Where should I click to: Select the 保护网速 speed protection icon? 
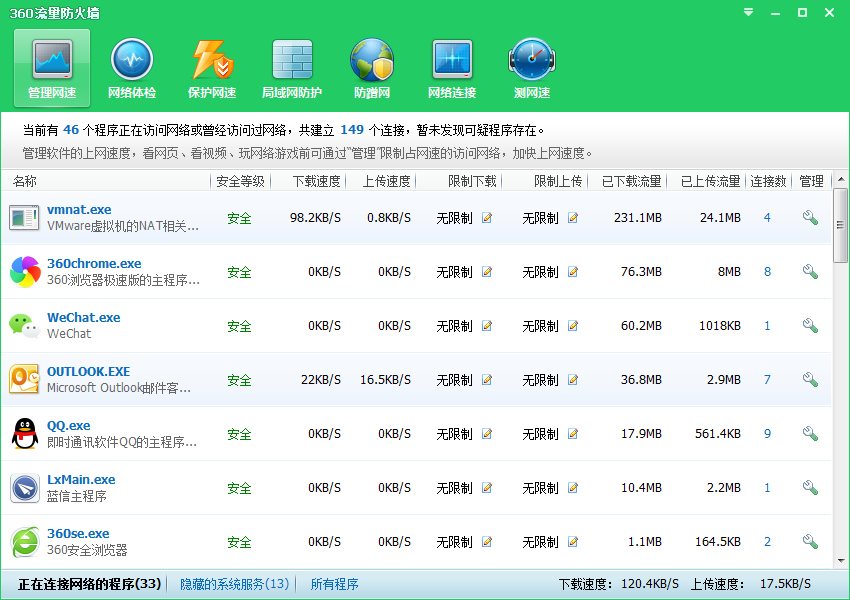pos(212,68)
